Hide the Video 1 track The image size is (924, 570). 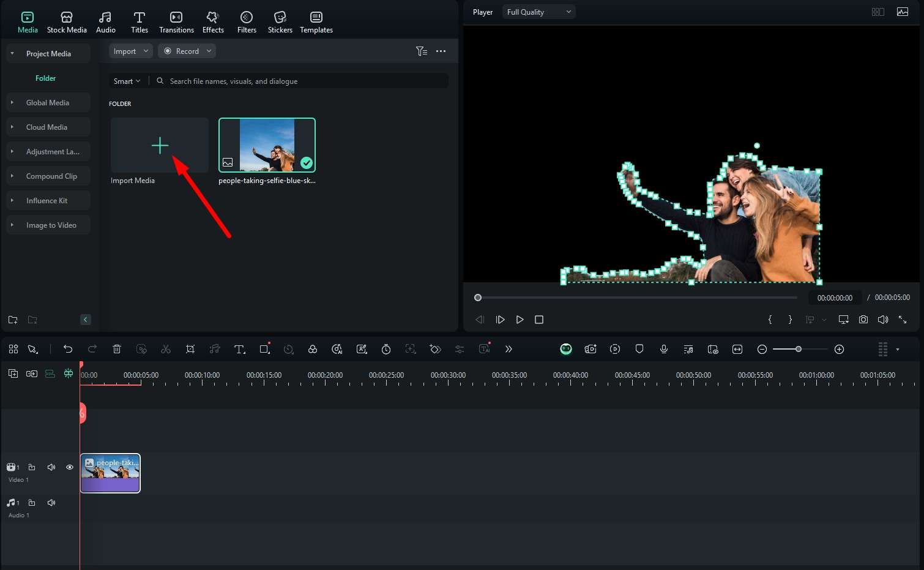70,467
